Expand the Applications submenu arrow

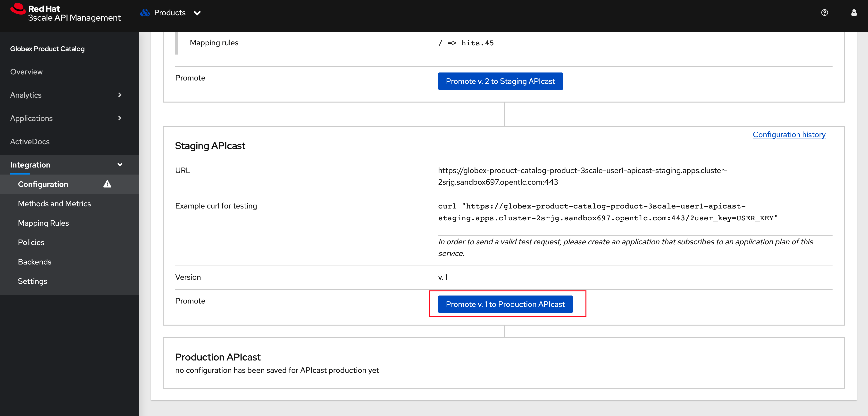120,118
